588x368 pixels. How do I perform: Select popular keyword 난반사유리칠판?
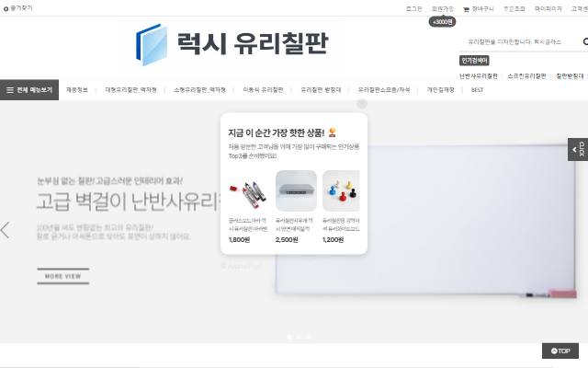tap(479, 76)
